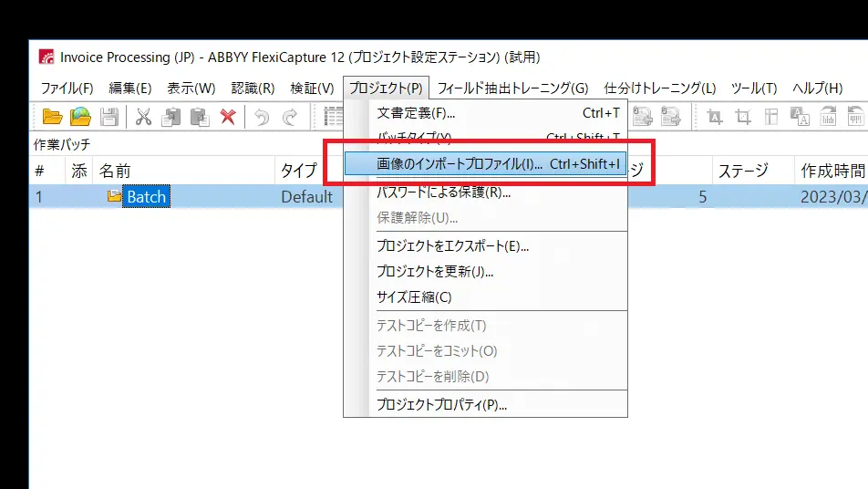868x489 pixels.
Task: Click the folder icon next to Batch
Action: (x=114, y=196)
